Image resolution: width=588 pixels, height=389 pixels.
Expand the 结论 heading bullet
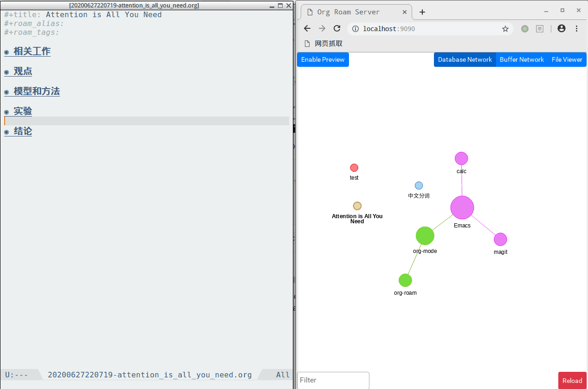point(6,132)
